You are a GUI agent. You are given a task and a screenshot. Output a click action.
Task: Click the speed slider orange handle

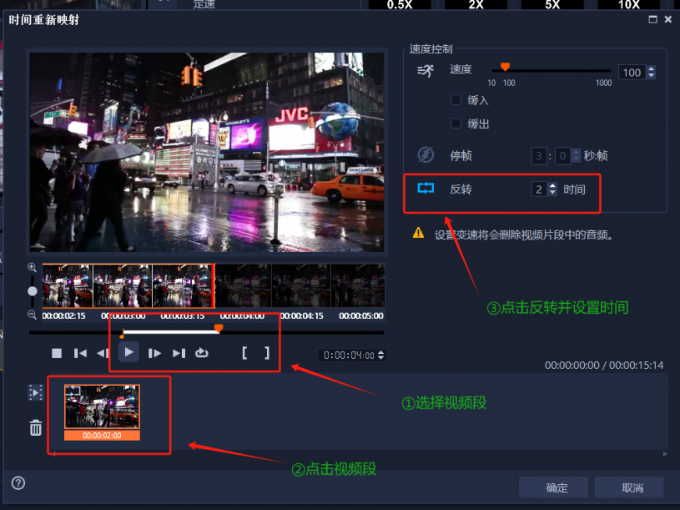[x=505, y=67]
